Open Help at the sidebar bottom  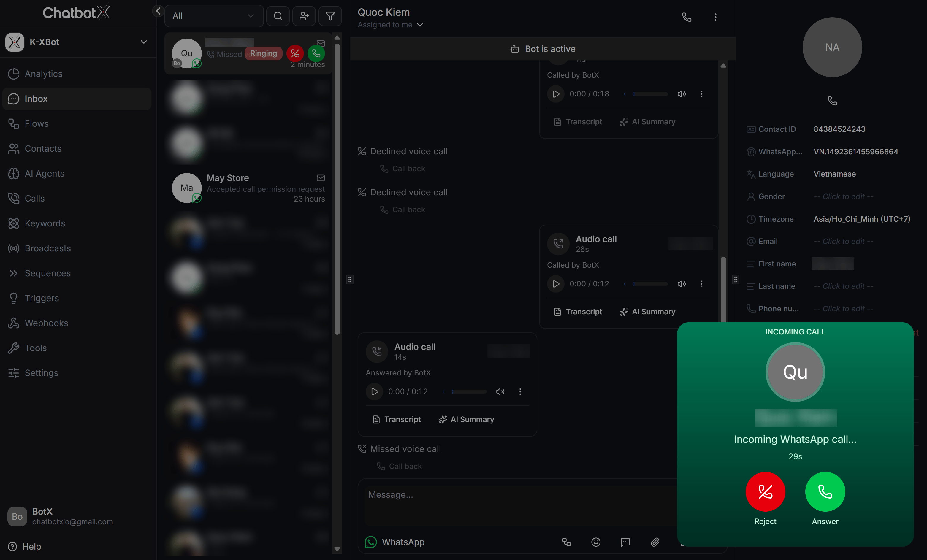pos(25,546)
